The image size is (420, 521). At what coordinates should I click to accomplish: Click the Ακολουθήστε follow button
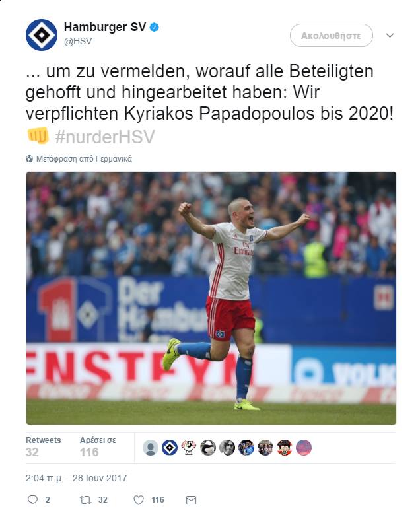(332, 35)
